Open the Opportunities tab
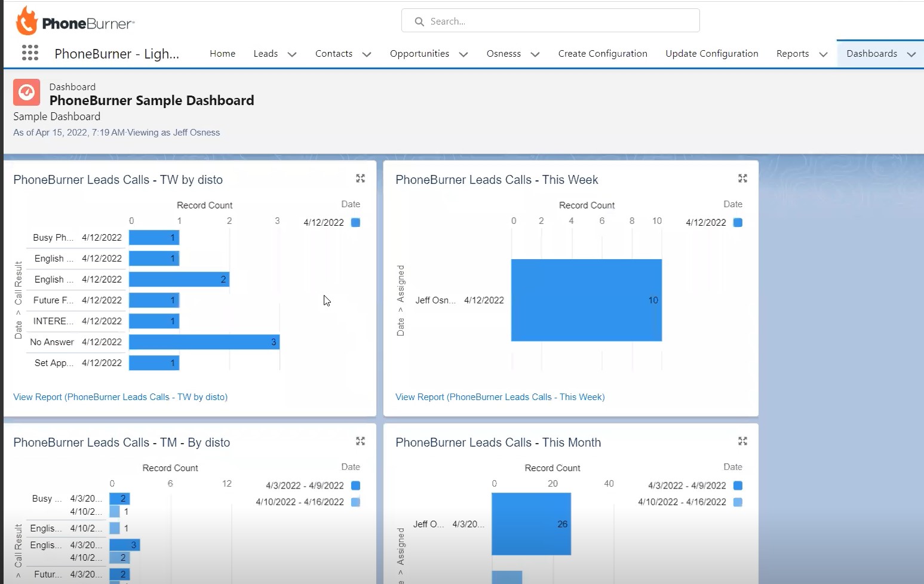924x584 pixels. tap(419, 54)
